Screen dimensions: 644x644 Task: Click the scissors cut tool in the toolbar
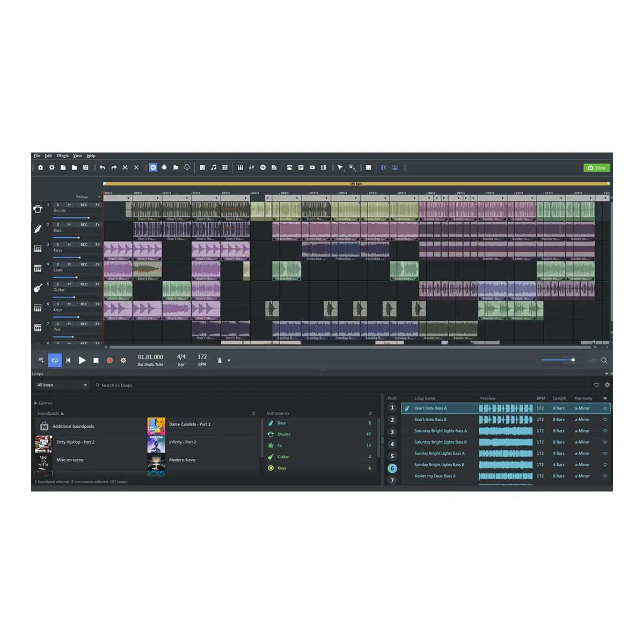point(125,167)
